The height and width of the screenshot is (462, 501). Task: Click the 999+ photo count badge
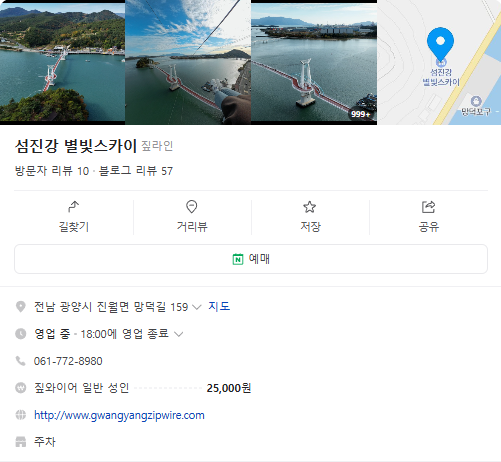click(x=361, y=114)
